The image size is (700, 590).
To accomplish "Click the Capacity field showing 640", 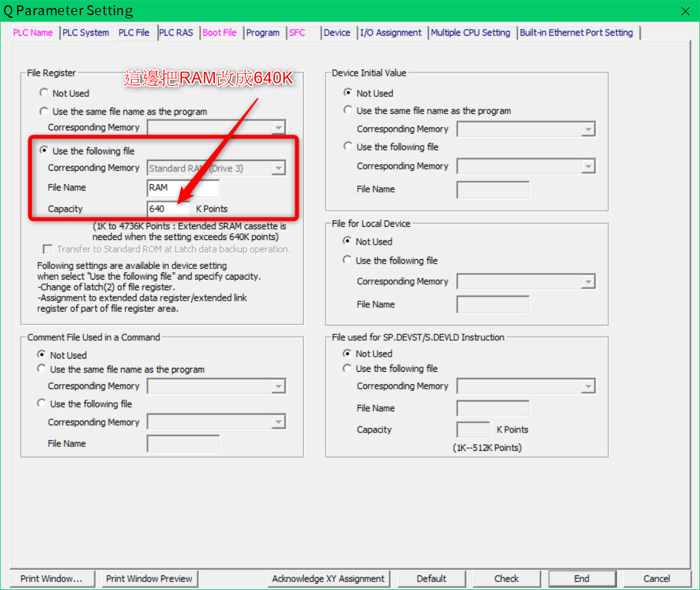I will (x=168, y=209).
